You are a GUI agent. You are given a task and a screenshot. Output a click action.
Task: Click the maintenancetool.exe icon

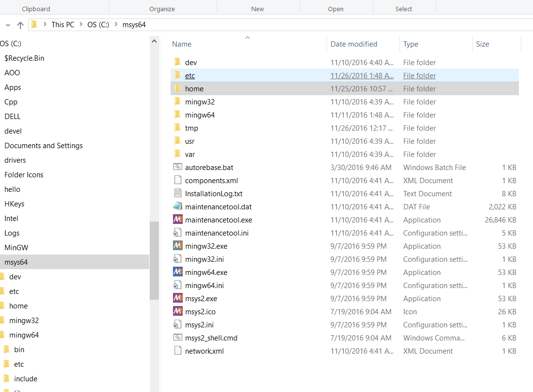coord(177,220)
